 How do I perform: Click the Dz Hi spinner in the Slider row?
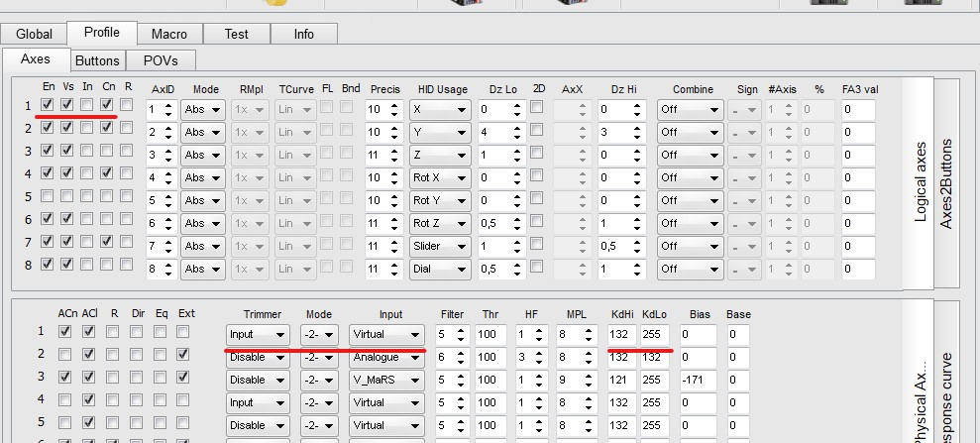(x=620, y=246)
